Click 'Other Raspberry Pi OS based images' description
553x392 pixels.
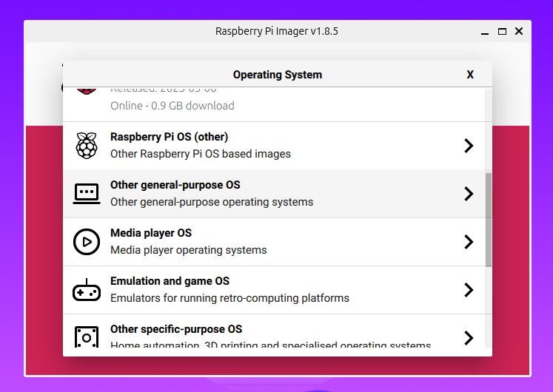pos(201,154)
